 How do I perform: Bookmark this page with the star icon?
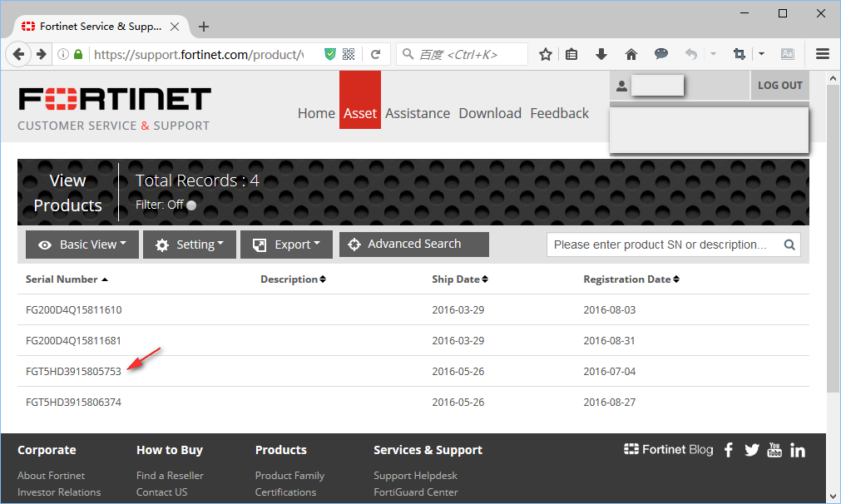click(546, 54)
